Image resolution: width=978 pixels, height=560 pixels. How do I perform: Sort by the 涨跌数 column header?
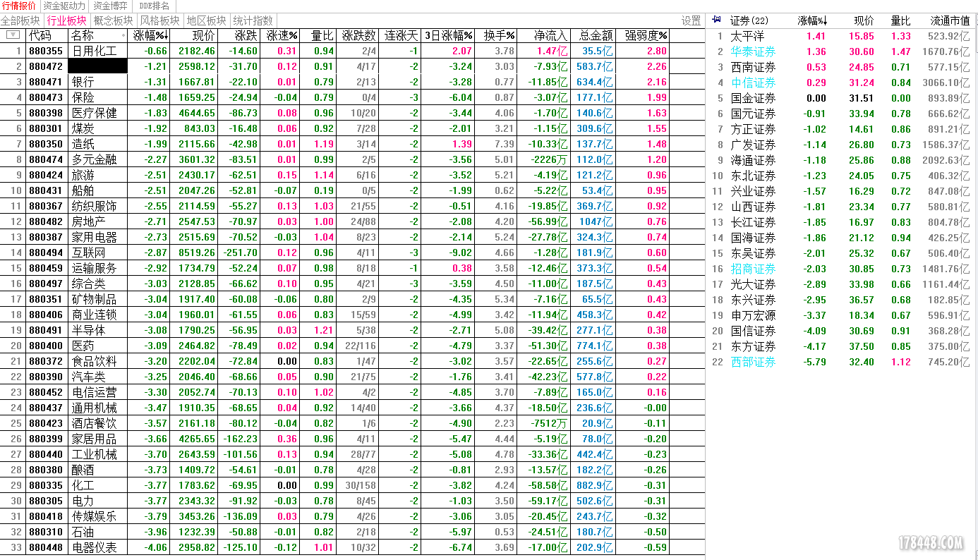click(x=359, y=35)
